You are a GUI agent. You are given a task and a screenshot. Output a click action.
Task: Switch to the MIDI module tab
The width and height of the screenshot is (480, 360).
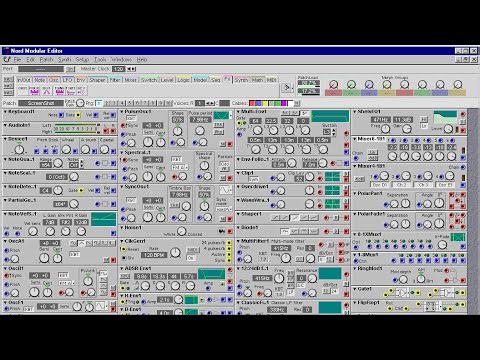tap(272, 80)
